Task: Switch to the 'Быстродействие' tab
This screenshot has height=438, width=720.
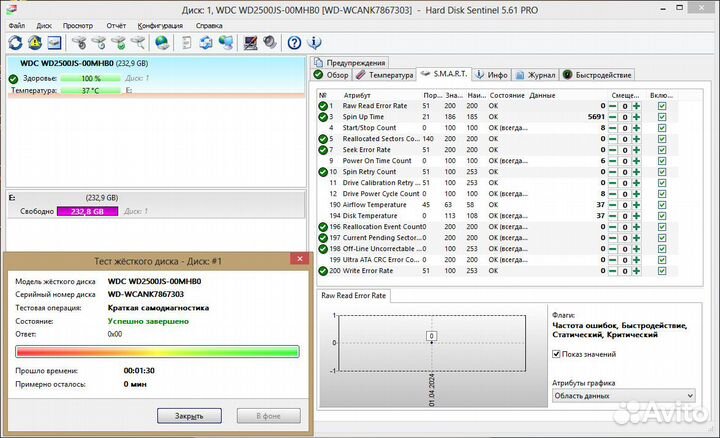Action: [602, 74]
